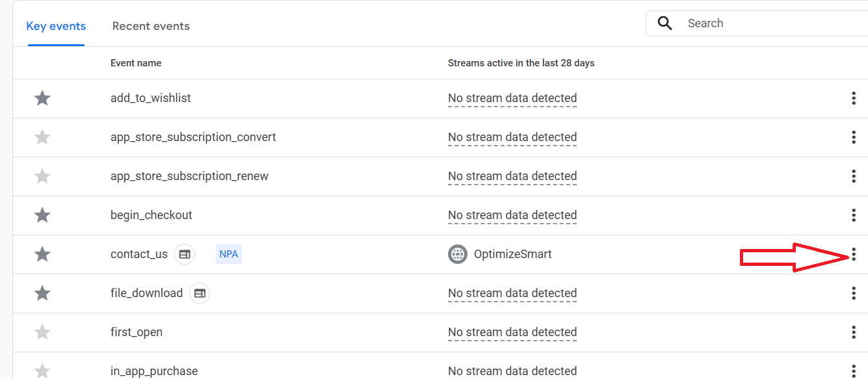Unmark add_to_wishlist star as key event
The width and height of the screenshot is (868, 379).
click(x=42, y=98)
